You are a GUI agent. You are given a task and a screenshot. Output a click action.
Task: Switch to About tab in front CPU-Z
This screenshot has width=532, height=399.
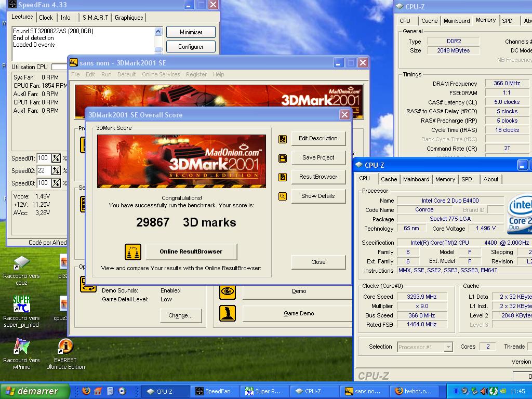[x=491, y=179]
